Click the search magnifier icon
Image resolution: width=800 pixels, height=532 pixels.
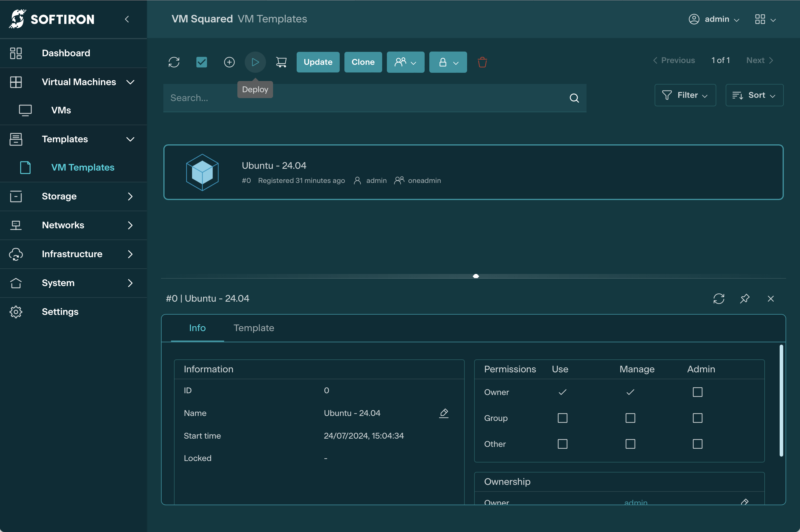574,98
